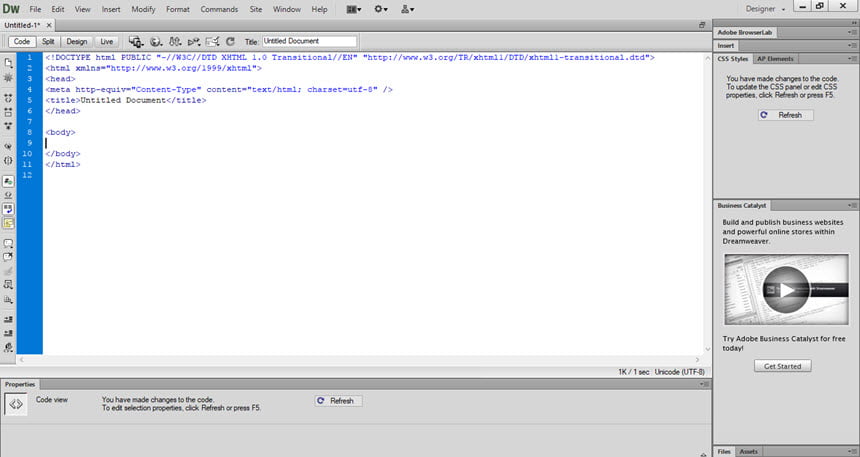Close the Untitled-1 document tab

point(49,25)
